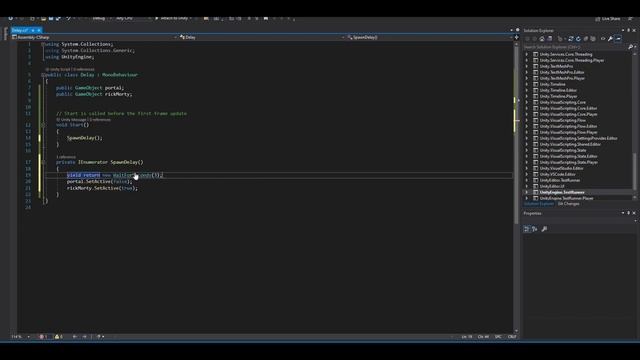Click the CRLF line ending indicator

pos(512,337)
